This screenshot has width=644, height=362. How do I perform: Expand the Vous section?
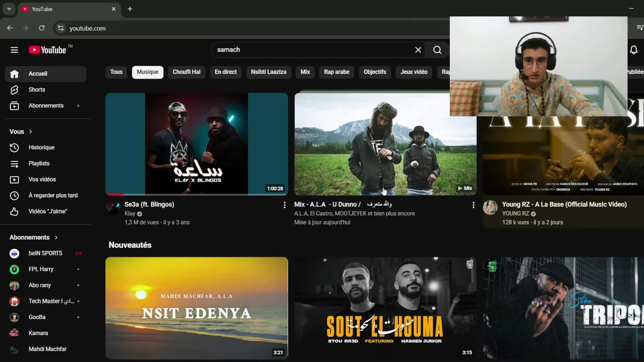21,132
